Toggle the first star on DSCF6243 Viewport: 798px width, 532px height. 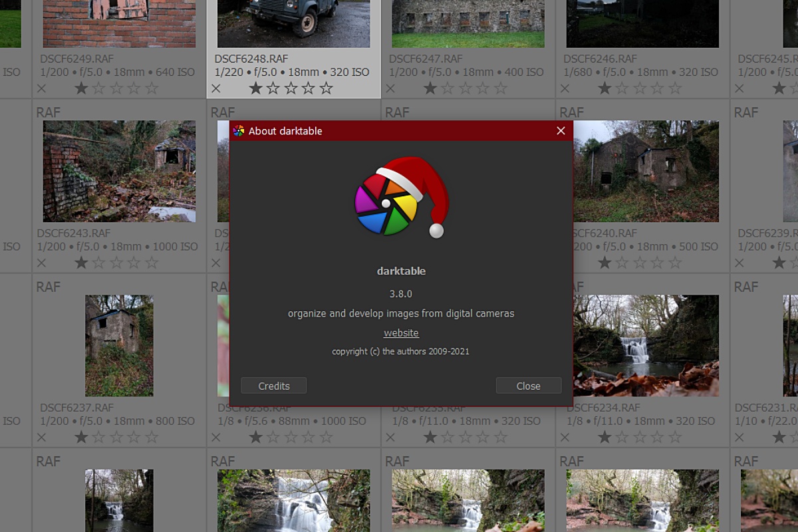click(x=80, y=262)
